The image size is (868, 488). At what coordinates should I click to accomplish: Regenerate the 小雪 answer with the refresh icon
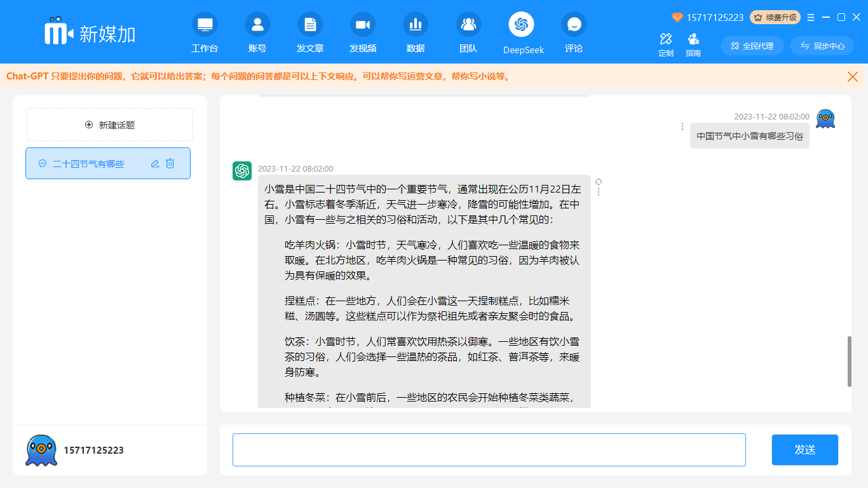click(x=599, y=182)
